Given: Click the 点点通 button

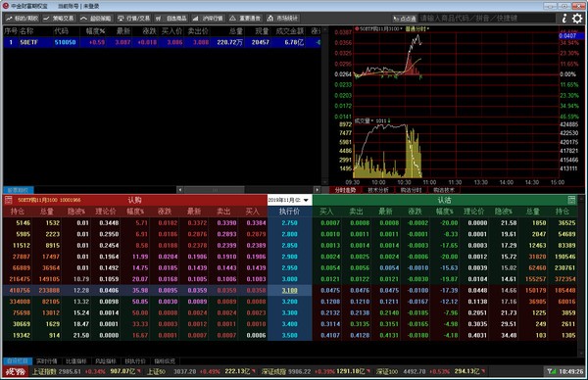Looking at the screenshot, I should (x=404, y=19).
